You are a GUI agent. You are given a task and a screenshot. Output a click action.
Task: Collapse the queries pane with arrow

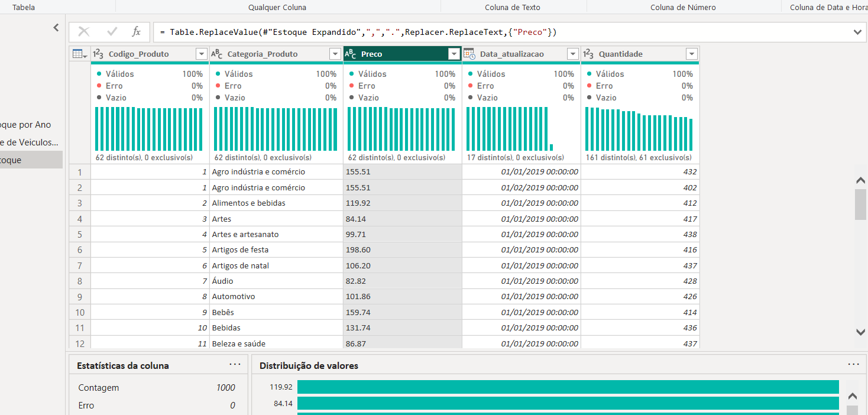(56, 27)
